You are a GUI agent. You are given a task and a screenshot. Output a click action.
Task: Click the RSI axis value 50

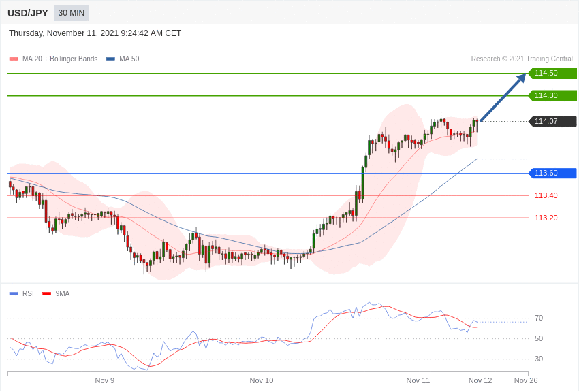click(x=539, y=338)
